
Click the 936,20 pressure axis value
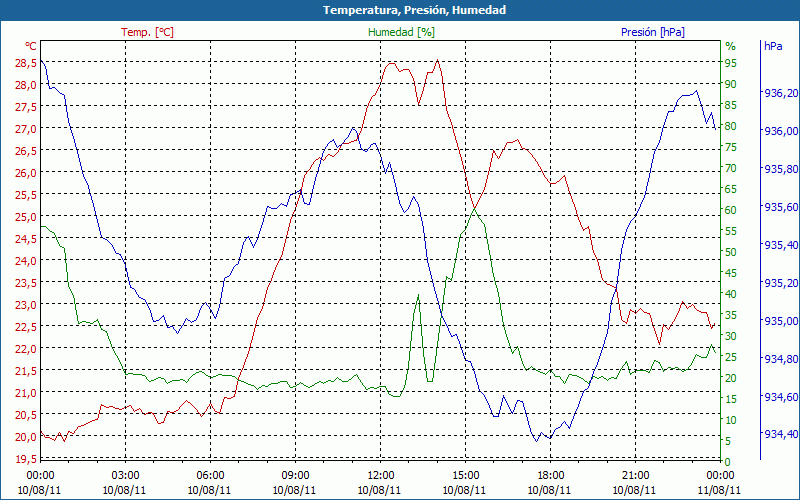coord(781,93)
